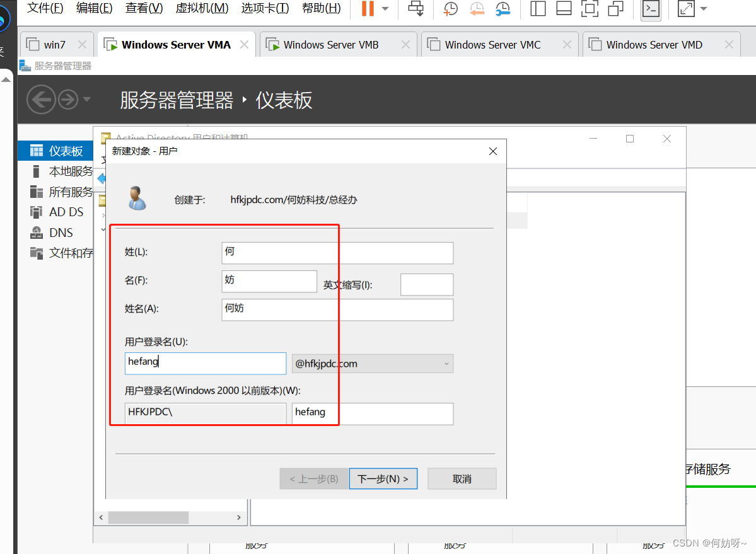Open the console view
The width and height of the screenshot is (756, 554).
click(651, 8)
